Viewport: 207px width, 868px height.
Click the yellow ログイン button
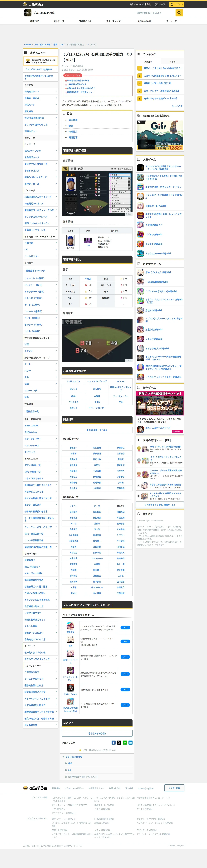coord(176,4)
